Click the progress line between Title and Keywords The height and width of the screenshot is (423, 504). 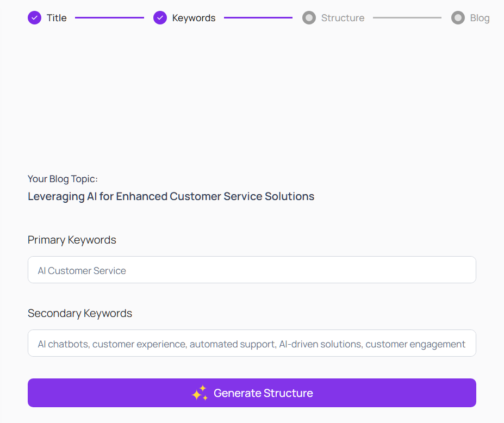click(109, 18)
